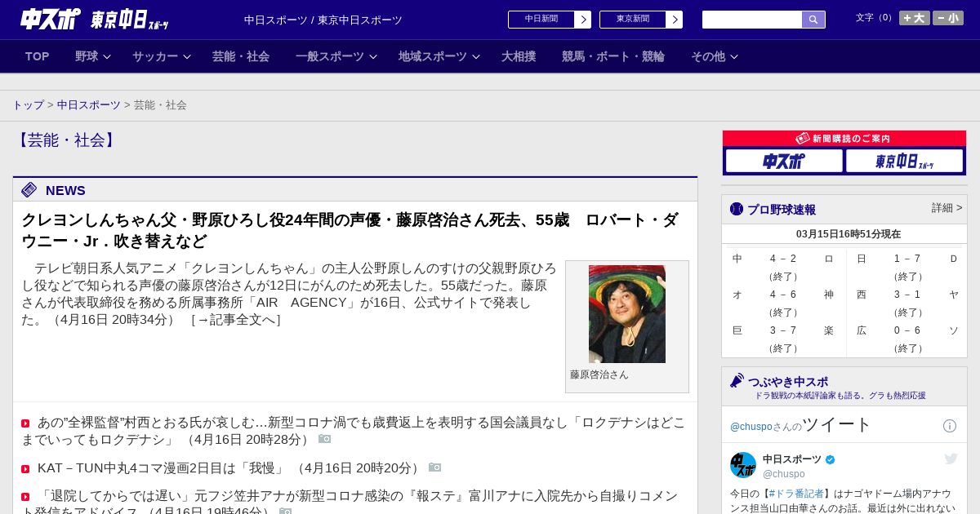980x514 pixels.
Task: Increase text size with 大 button
Action: point(915,18)
